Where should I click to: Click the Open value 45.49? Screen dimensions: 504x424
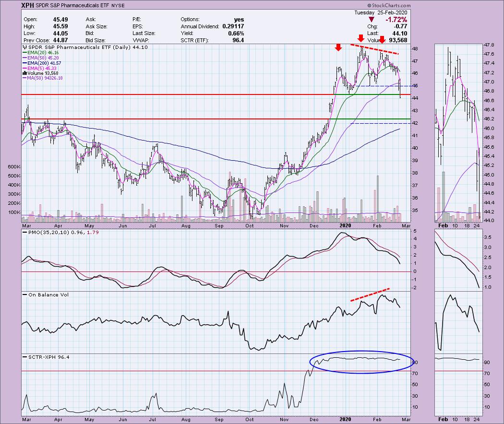coord(60,20)
